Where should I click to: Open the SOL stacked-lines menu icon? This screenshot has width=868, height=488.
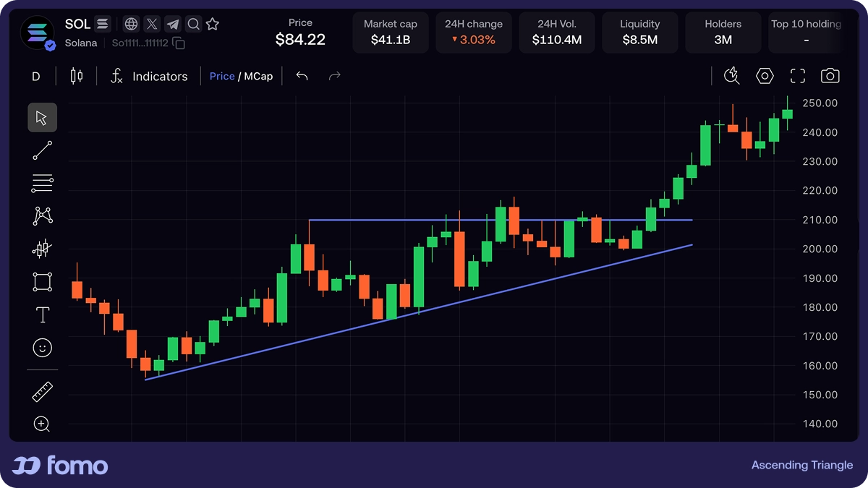(x=103, y=25)
